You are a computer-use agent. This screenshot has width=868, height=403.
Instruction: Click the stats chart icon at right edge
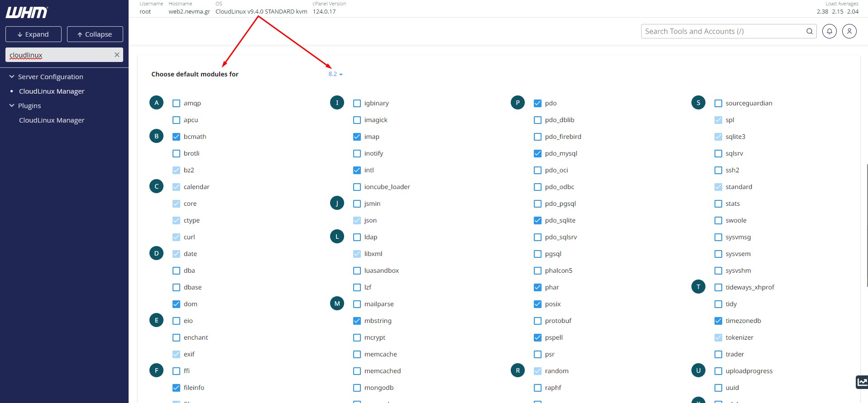pyautogui.click(x=862, y=382)
